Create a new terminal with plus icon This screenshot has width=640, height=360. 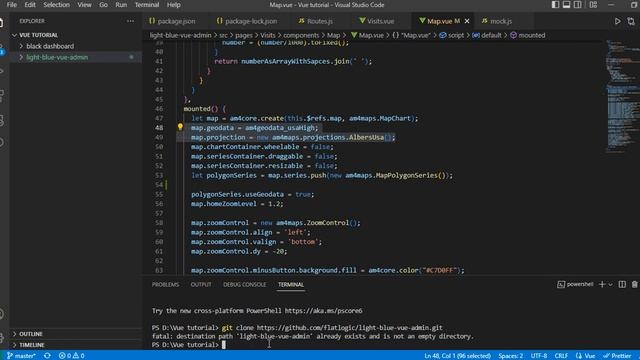coord(602,284)
